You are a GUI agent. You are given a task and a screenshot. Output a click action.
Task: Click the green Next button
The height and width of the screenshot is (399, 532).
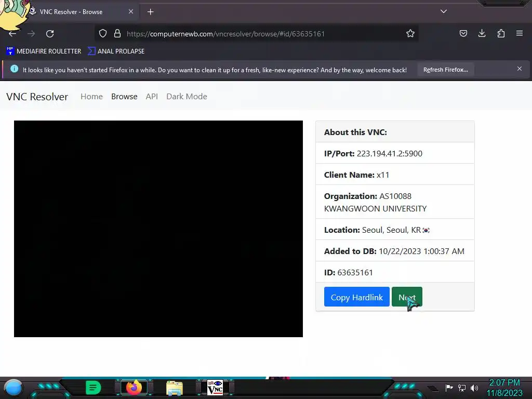pos(407,297)
